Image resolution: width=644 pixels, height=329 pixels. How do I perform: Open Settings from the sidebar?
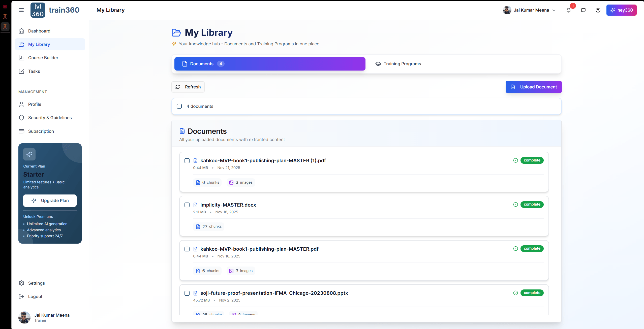click(37, 283)
